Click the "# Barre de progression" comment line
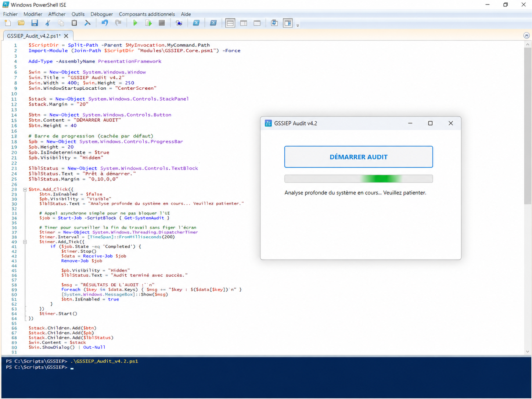Viewport: 532px width, 399px height. [x=91, y=136]
